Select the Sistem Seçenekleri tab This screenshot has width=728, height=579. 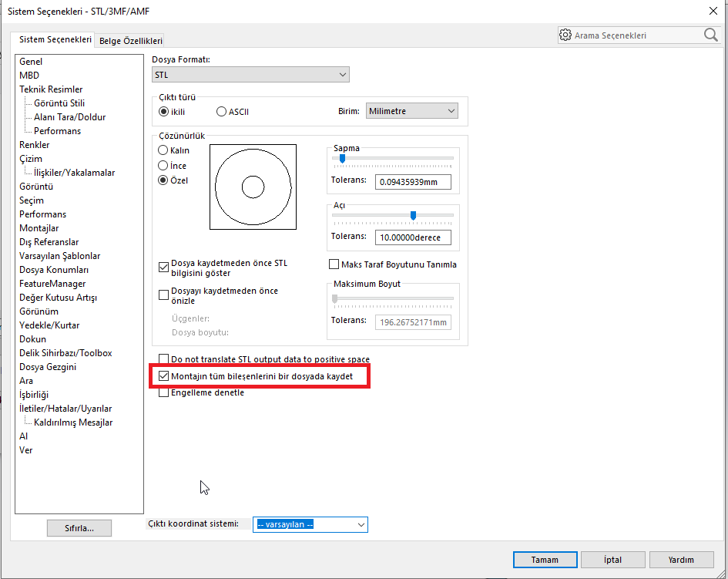pyautogui.click(x=55, y=39)
